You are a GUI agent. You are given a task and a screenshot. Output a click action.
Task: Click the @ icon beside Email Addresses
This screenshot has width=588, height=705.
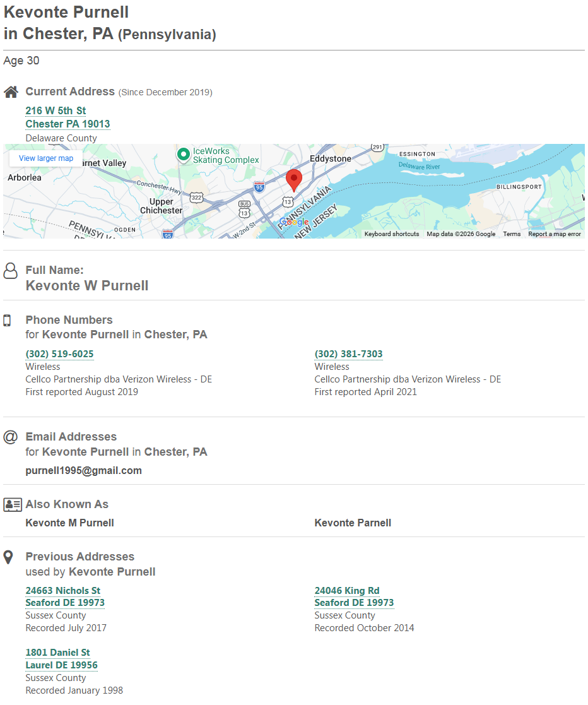pos(10,437)
